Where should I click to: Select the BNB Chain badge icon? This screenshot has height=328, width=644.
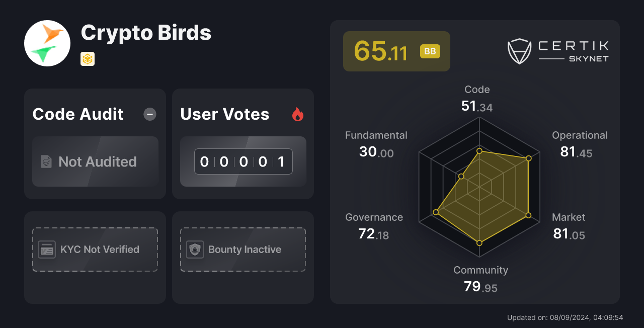click(88, 59)
